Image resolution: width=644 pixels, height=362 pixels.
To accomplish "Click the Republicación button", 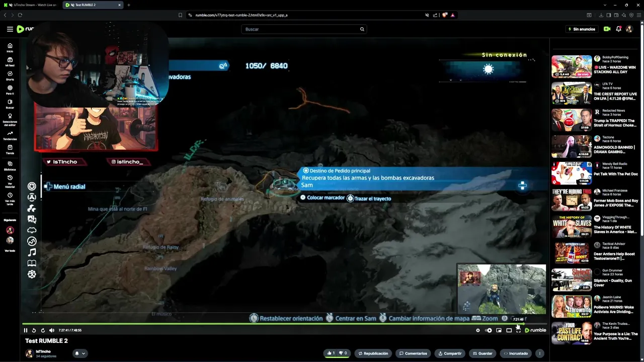I will pyautogui.click(x=373, y=353).
